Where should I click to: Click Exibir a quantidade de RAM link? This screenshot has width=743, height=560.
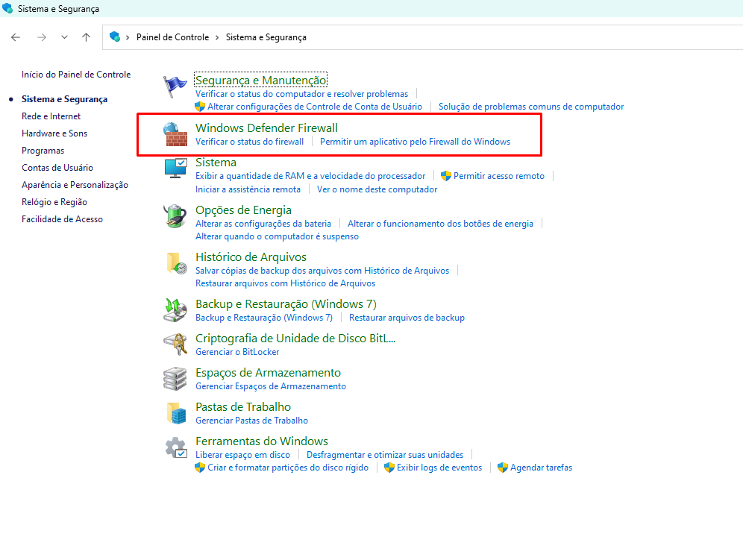click(310, 176)
